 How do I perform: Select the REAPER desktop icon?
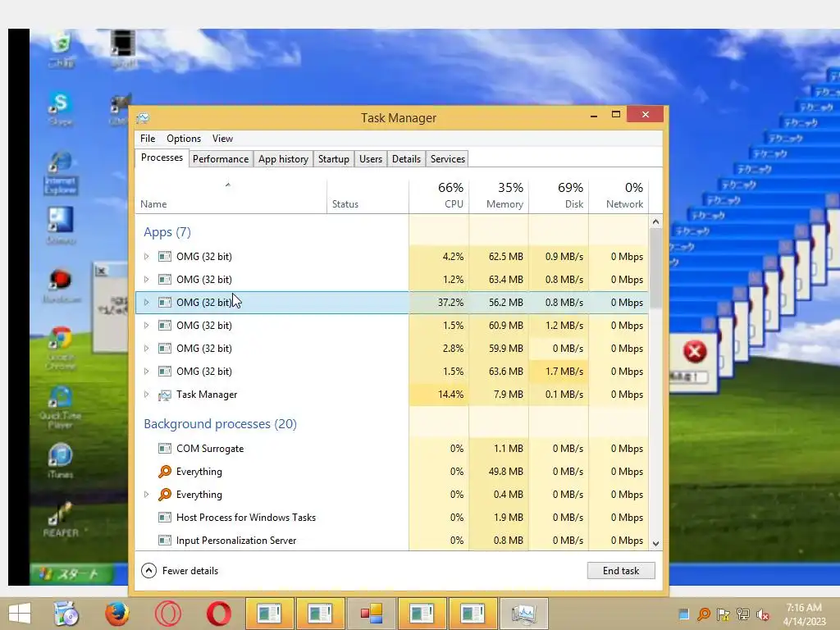pos(61,519)
